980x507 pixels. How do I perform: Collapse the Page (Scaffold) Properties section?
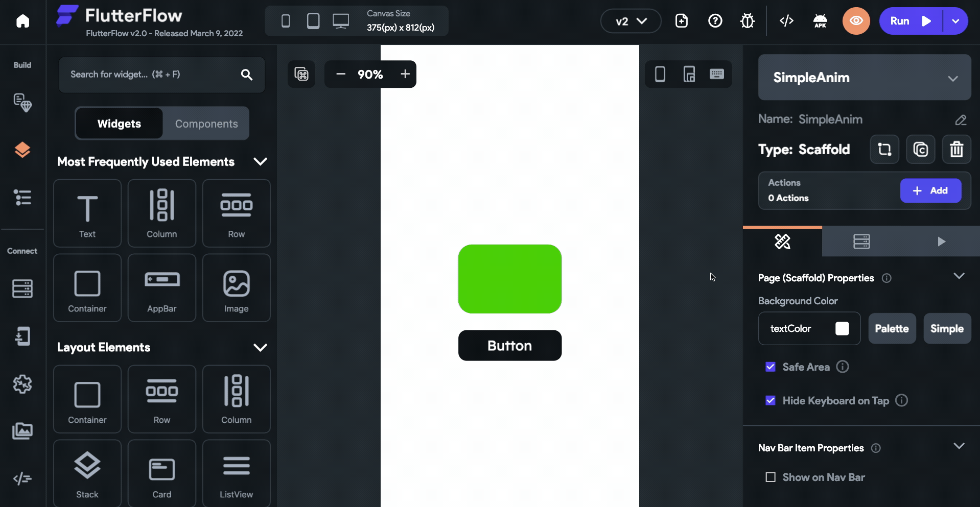(959, 276)
